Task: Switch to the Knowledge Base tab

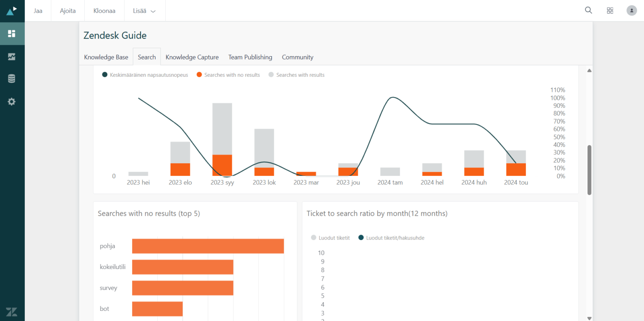Action: point(106,57)
